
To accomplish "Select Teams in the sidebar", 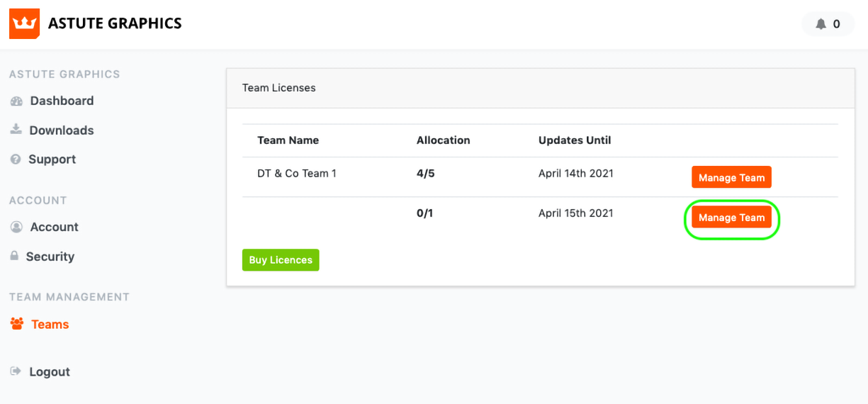I will (x=50, y=325).
